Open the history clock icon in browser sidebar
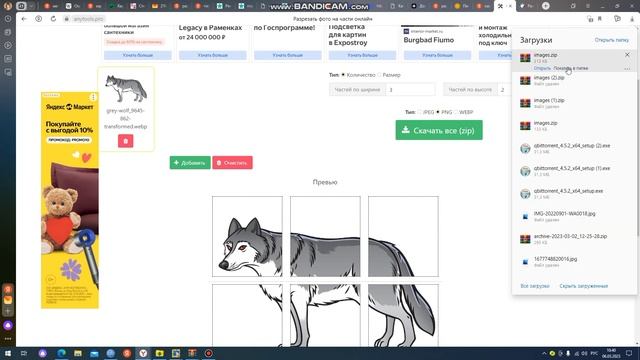Viewport: 640px width, 360px height. (8, 19)
